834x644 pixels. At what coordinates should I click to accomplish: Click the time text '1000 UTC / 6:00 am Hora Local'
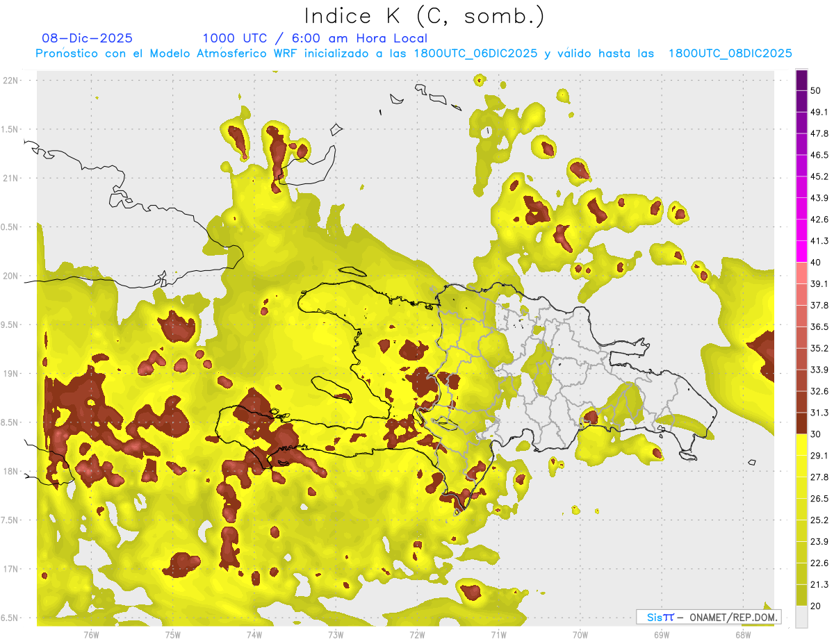pyautogui.click(x=315, y=38)
